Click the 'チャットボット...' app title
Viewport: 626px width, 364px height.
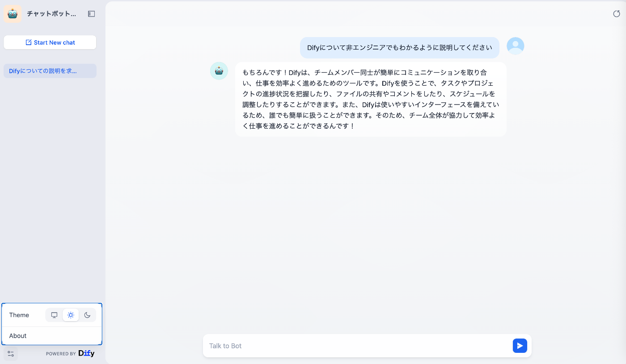click(x=51, y=14)
